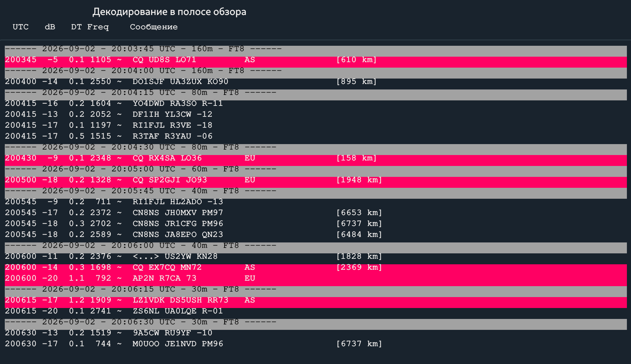Click the CQ EX7CQ MN72 highlighted row

(x=315, y=267)
